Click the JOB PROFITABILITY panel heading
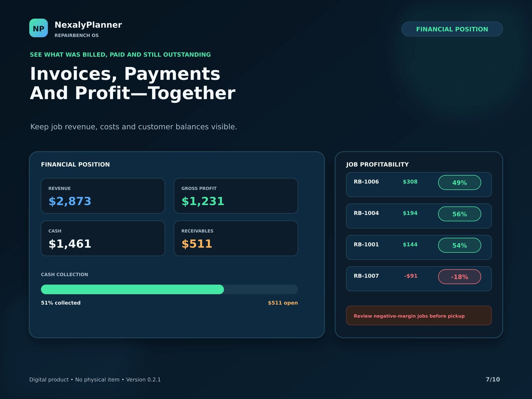 click(377, 165)
